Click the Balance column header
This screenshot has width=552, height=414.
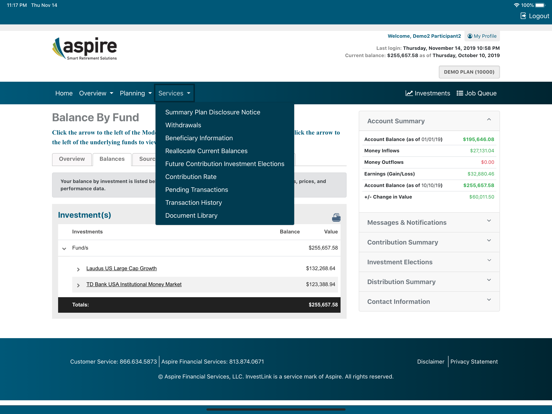click(290, 232)
